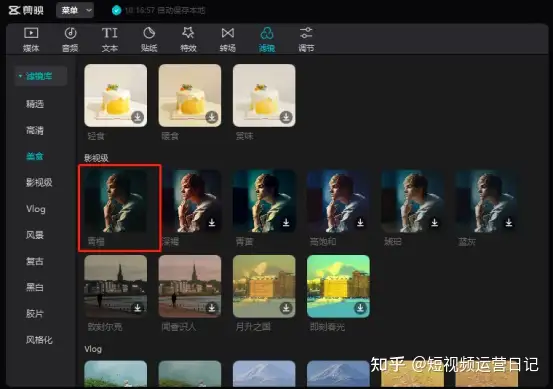Viewport: 554px width, 389px height.
Task: Download the 高饱和 filter
Action: point(360,223)
